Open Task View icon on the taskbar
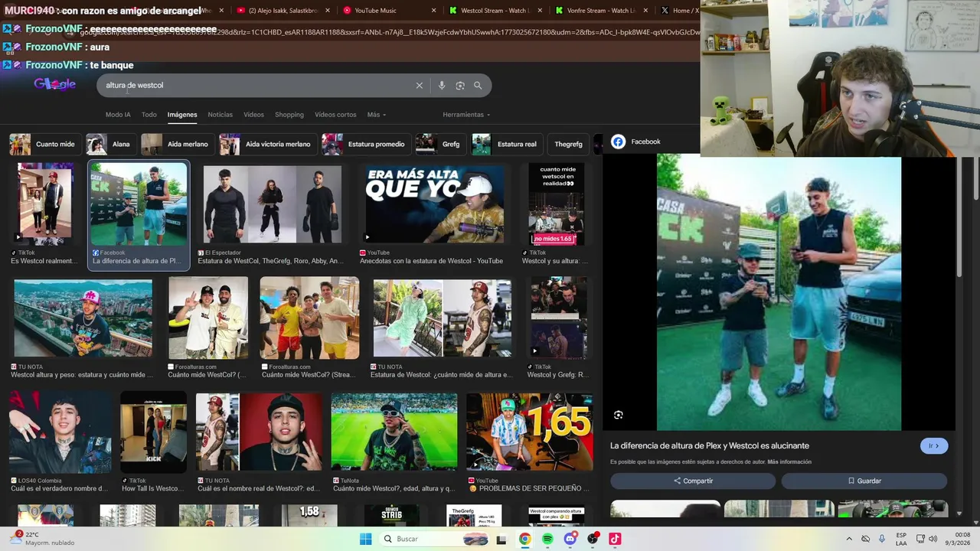Screen dimensions: 980x551 click(x=501, y=539)
